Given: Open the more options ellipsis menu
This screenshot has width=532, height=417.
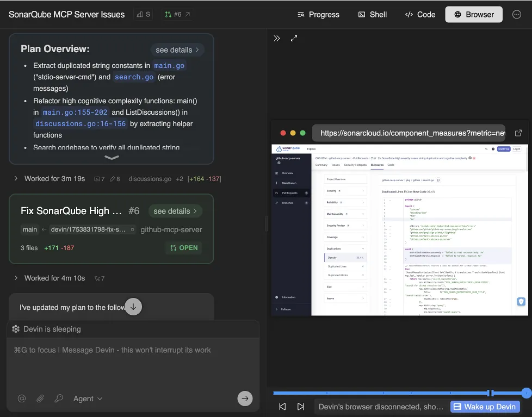Looking at the screenshot, I should pyautogui.click(x=516, y=15).
